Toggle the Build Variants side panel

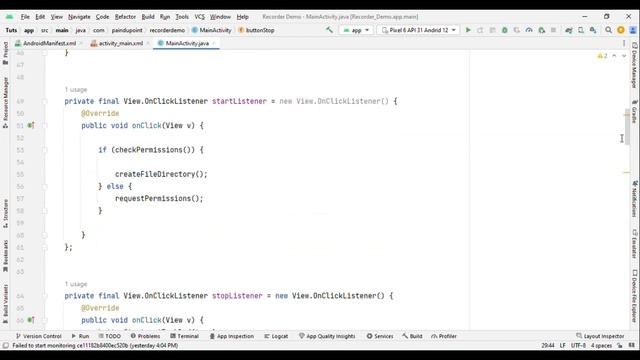pyautogui.click(x=5, y=304)
